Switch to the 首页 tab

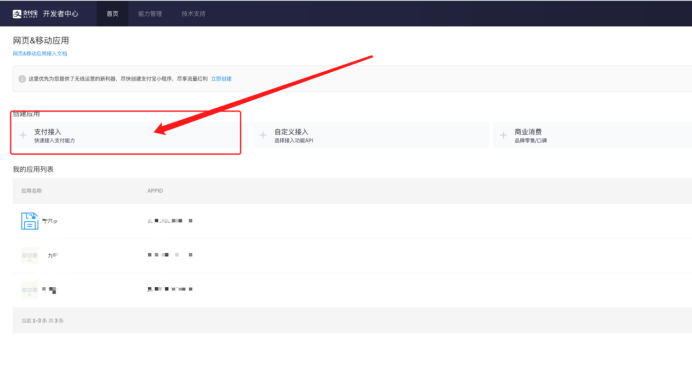[x=113, y=14]
